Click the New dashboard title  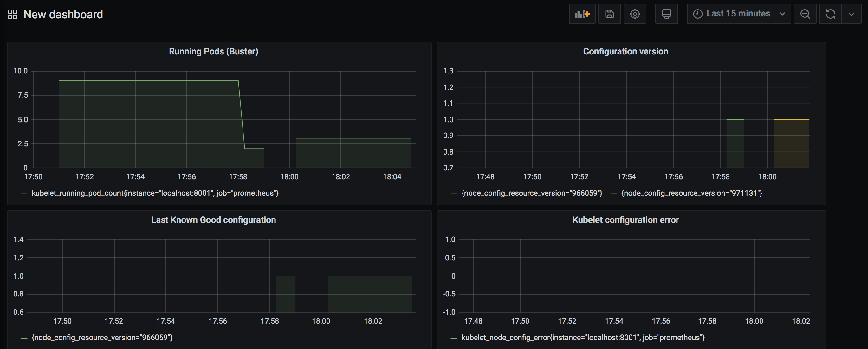click(x=63, y=14)
